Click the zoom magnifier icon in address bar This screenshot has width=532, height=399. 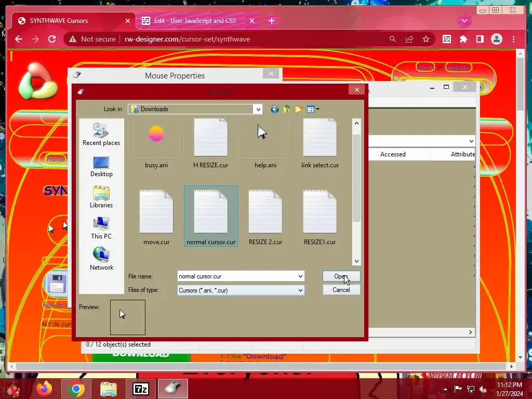[x=393, y=39]
